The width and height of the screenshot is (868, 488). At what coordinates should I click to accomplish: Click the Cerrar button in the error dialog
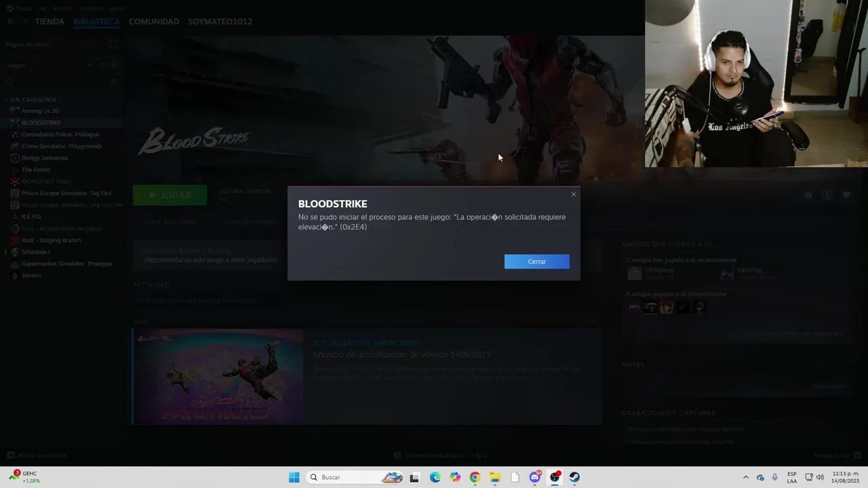pyautogui.click(x=536, y=262)
